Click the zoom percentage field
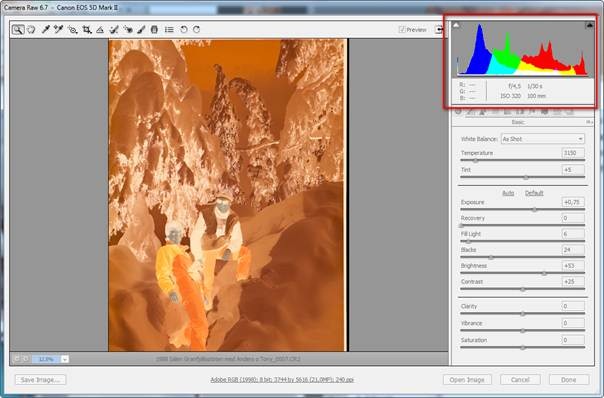Screen dimensions: 604x398 (x=46, y=359)
